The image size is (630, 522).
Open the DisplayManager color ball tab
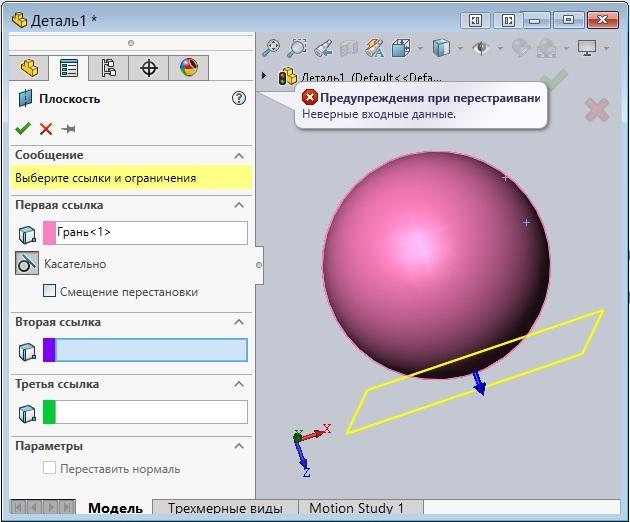click(188, 68)
